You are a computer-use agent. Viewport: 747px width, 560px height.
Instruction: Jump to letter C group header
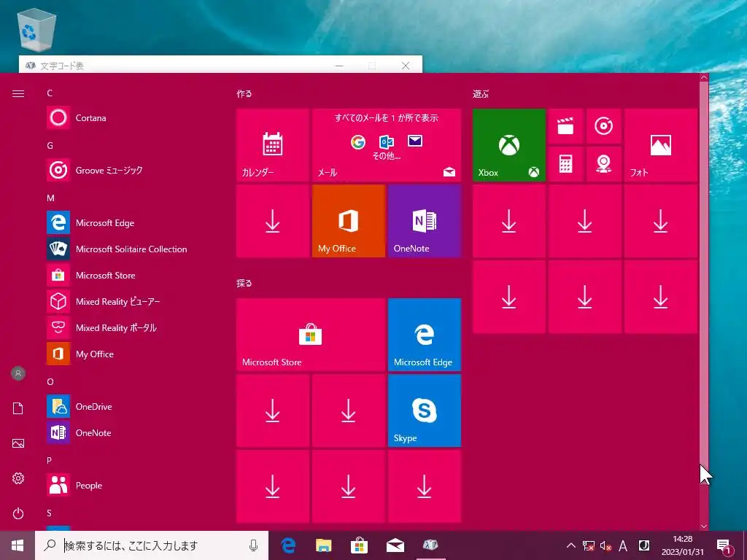click(50, 93)
